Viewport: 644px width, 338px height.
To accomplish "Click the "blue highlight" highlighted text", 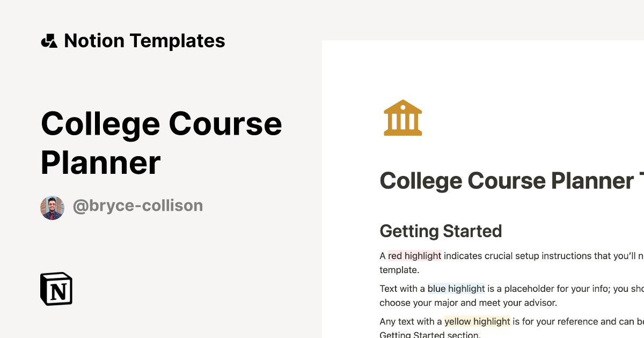I will [456, 289].
